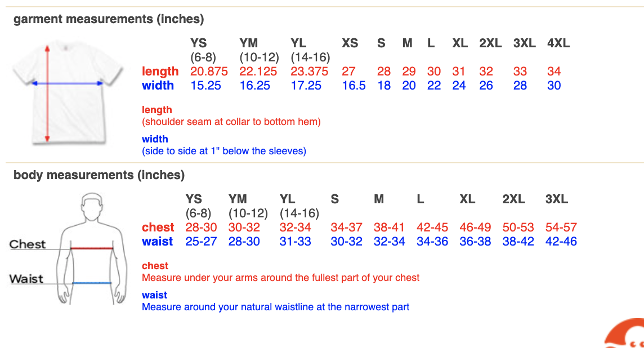Click the blue width arrow on t-shirt
Screen dimensions: 644x348
[68, 83]
